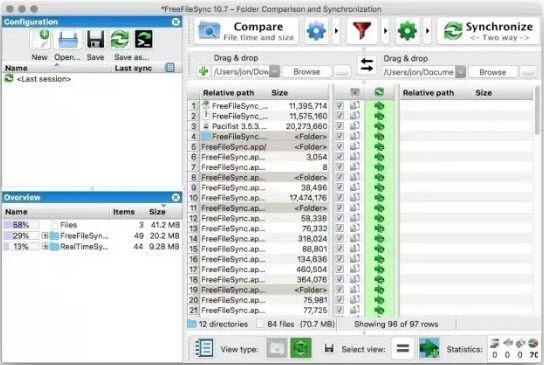Select the <Last session> configuration
544x365 pixels.
coord(44,79)
